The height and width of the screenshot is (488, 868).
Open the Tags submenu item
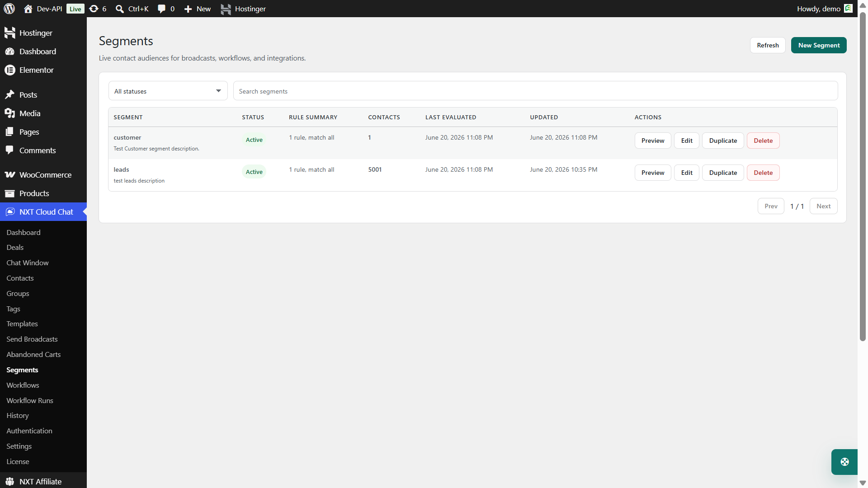(13, 309)
